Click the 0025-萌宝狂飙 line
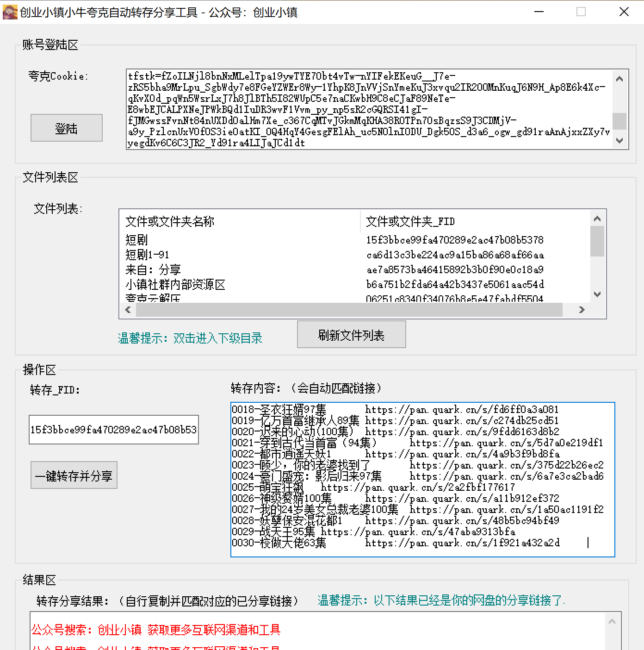644x650 pixels. click(x=373, y=487)
